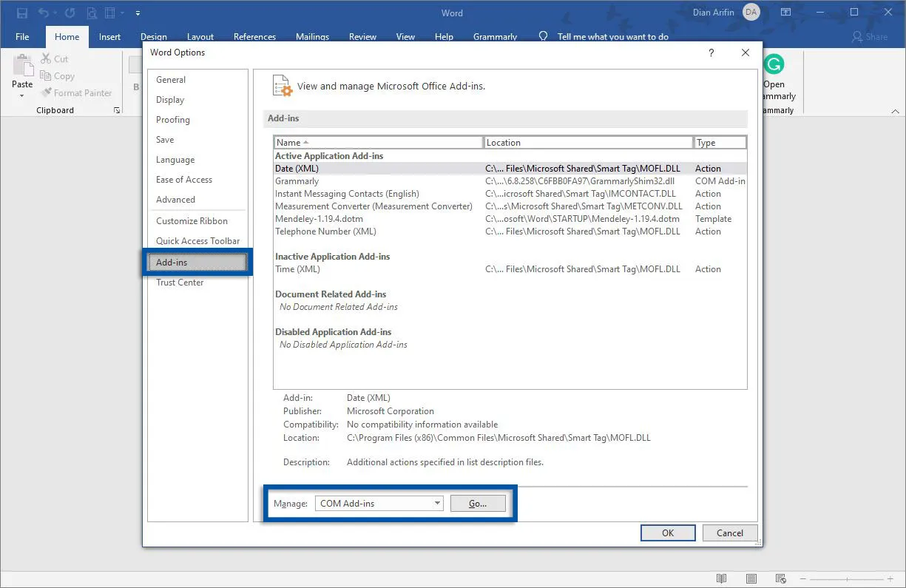Select the Grammarly add-in in the list
This screenshot has width=906, height=588.
click(297, 180)
